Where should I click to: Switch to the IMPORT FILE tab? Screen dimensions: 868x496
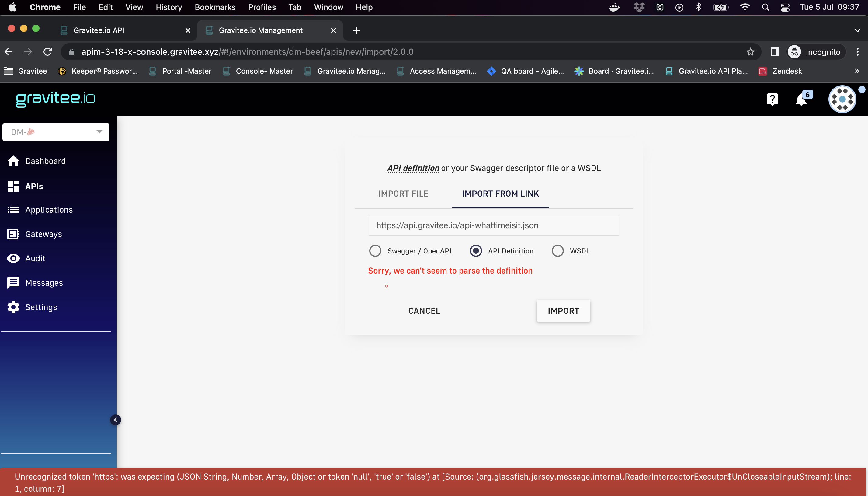coord(403,194)
